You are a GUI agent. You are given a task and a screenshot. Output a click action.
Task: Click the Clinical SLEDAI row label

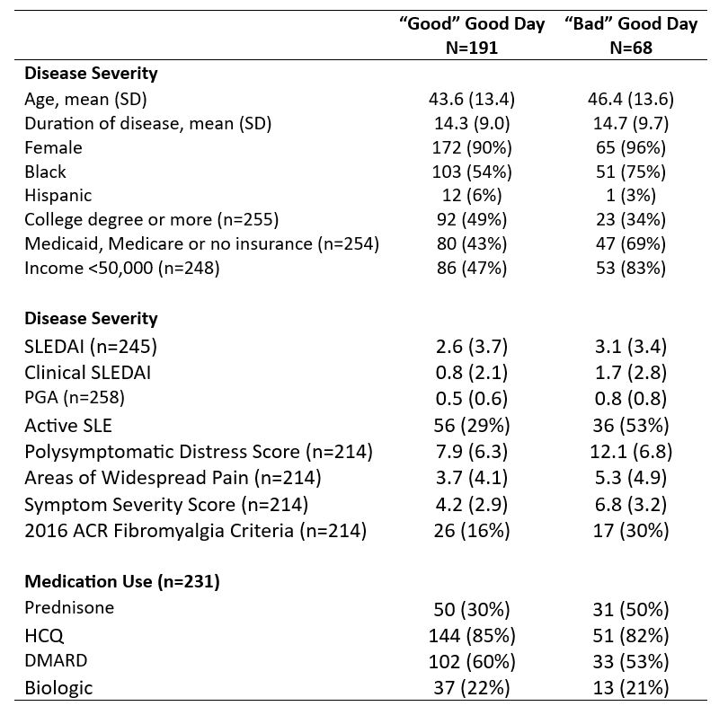pos(86,373)
